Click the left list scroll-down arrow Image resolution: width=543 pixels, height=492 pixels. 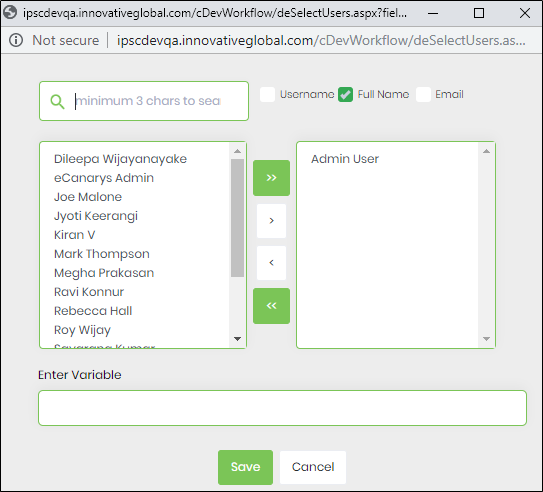238,339
